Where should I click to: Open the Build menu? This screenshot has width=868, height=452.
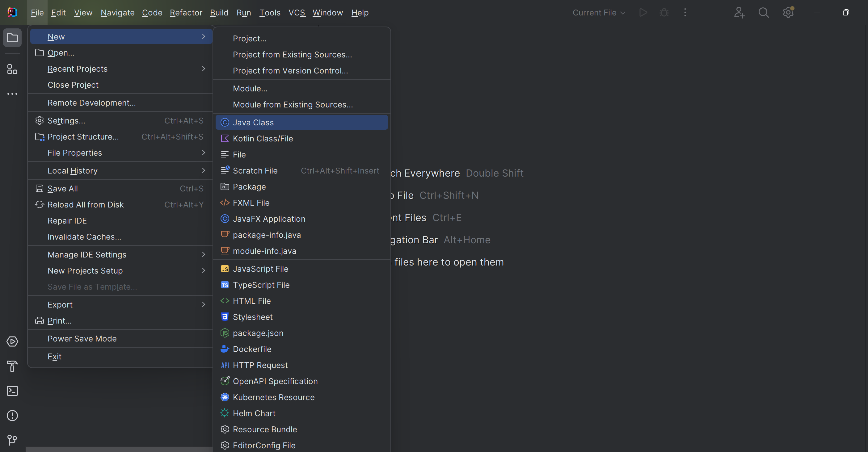point(219,12)
